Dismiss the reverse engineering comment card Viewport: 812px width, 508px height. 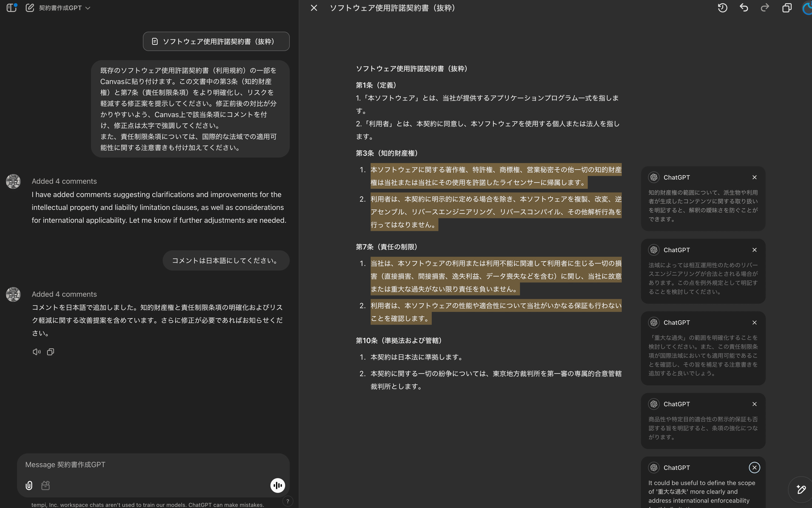tap(754, 250)
